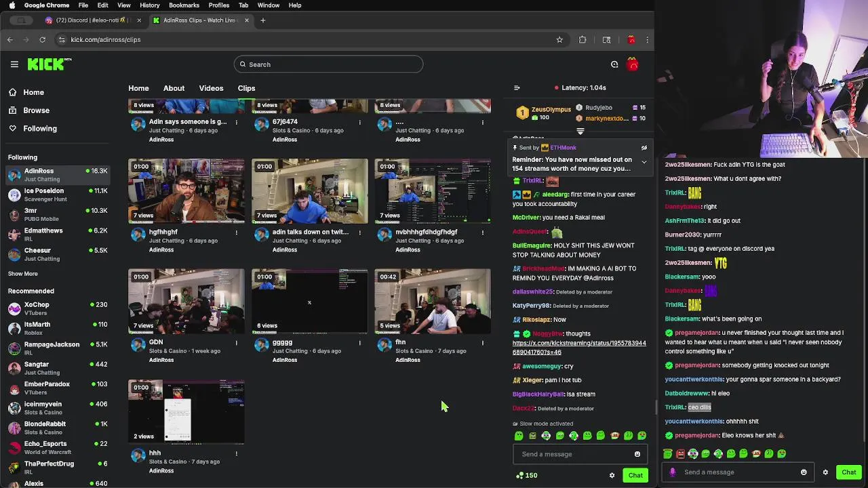Open chat settings gear beside the 150 points
Screen dimensions: 868x488
click(x=612, y=475)
